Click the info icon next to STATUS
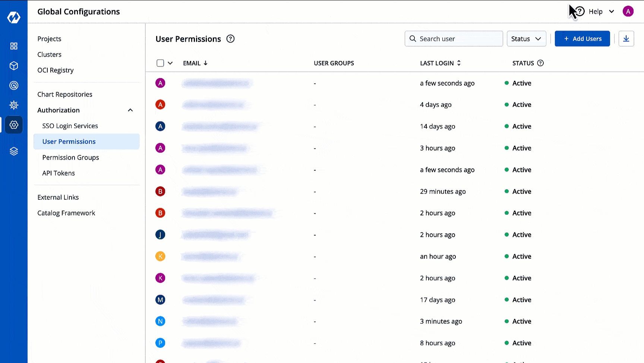This screenshot has height=363, width=644. point(540,63)
